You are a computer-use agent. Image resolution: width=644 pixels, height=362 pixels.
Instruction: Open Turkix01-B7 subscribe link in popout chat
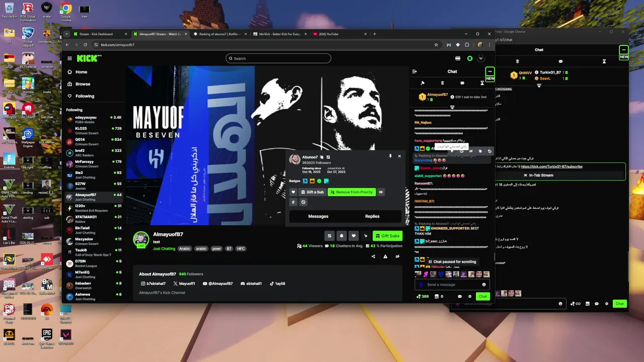551,166
